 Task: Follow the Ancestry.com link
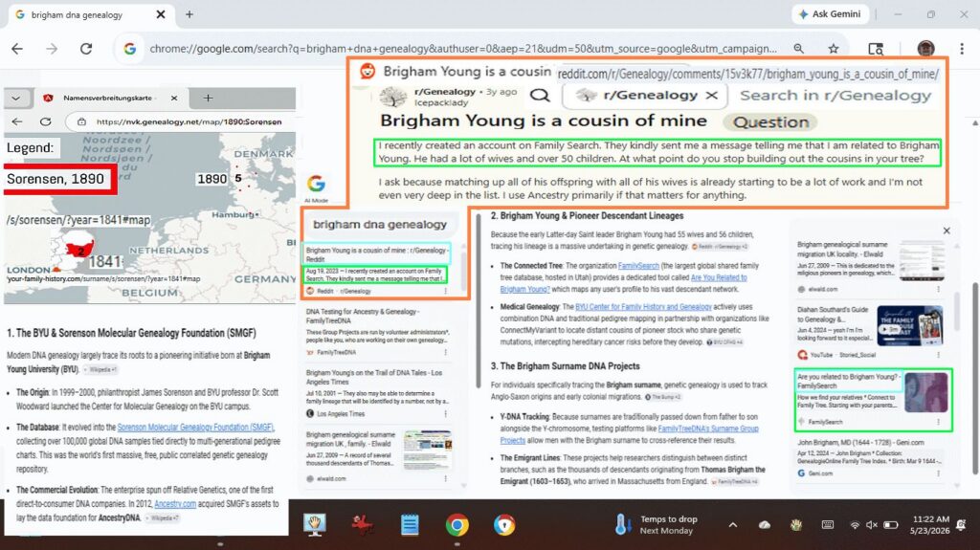(175, 504)
